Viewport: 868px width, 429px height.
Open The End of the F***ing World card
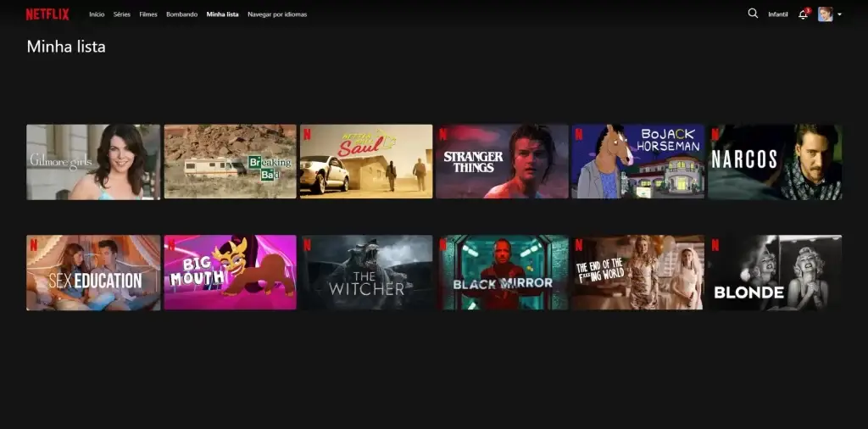click(637, 272)
